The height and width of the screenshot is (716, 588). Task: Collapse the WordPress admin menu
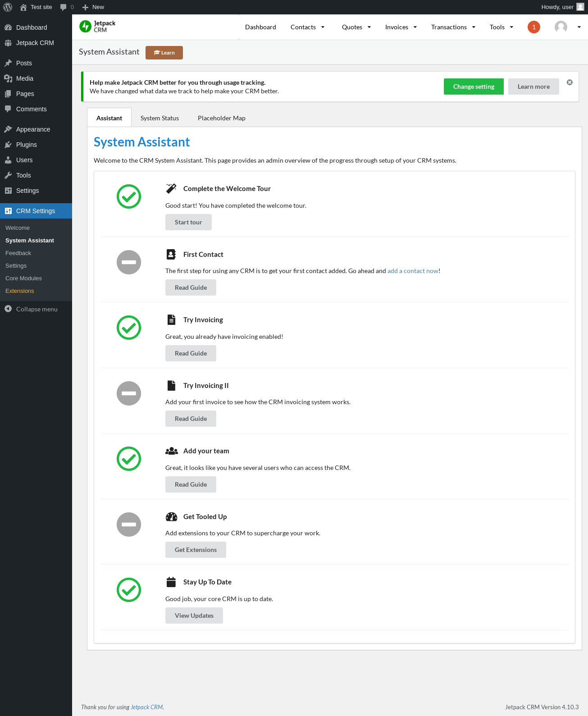click(31, 309)
